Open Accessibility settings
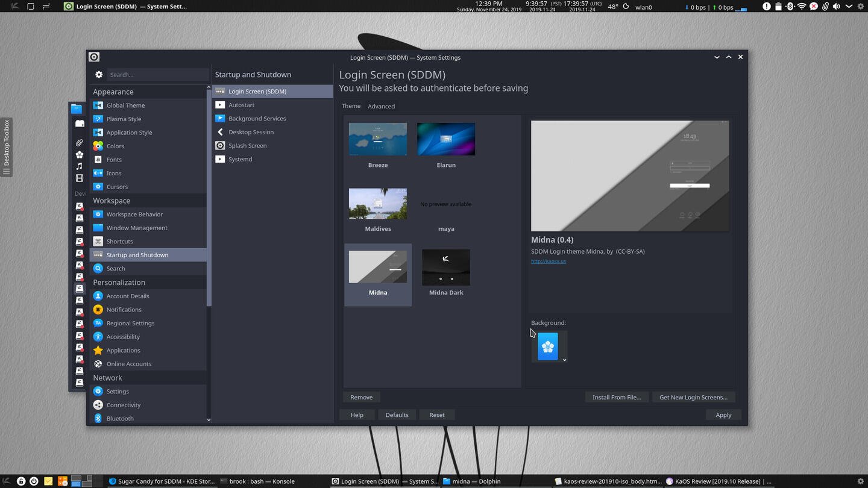Image resolution: width=868 pixels, height=488 pixels. tap(148, 337)
